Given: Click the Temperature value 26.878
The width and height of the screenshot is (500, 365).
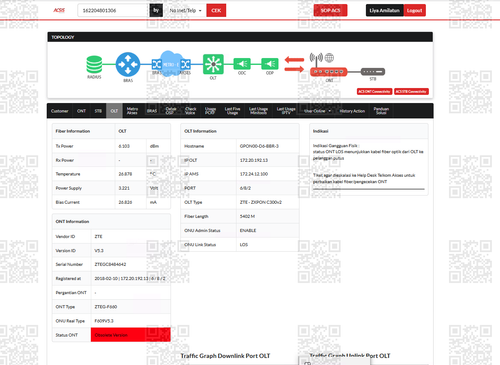Looking at the screenshot, I should [125, 174].
